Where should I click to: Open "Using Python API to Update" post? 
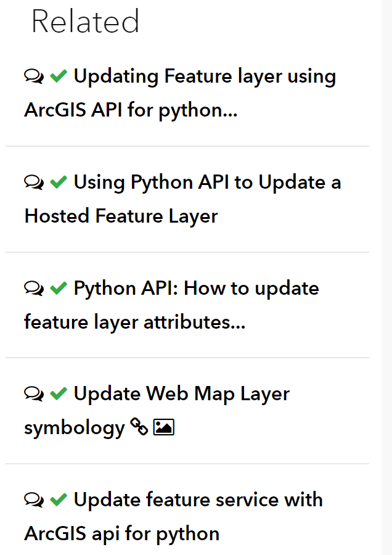pos(207,183)
